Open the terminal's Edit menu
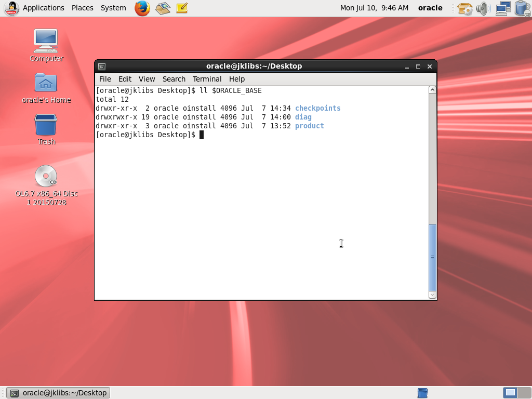This screenshot has width=532, height=399. click(125, 79)
